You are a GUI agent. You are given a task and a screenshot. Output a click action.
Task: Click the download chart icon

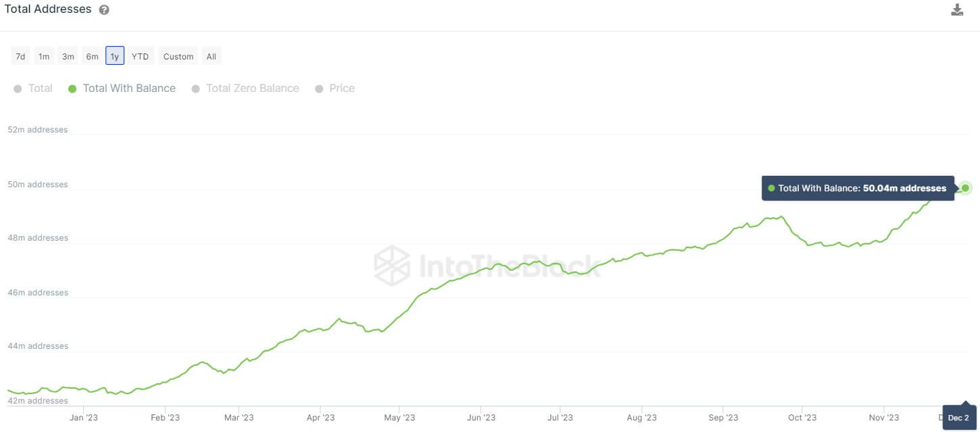[x=956, y=9]
